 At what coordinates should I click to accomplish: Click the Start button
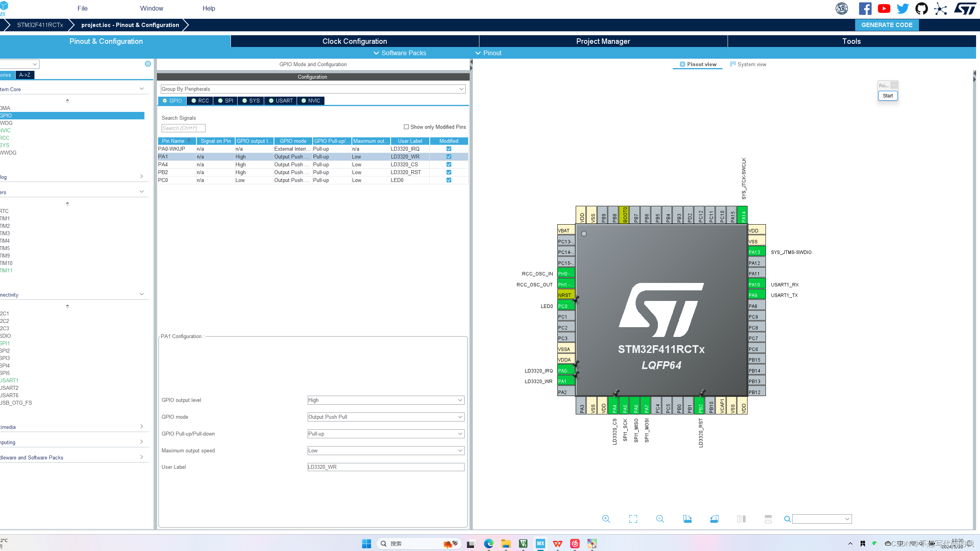[x=888, y=95]
